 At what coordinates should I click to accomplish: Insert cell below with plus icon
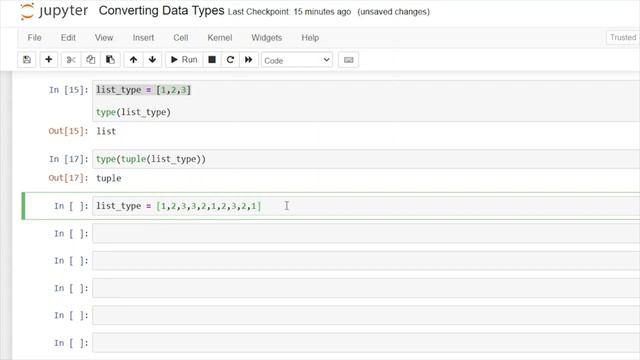49,60
